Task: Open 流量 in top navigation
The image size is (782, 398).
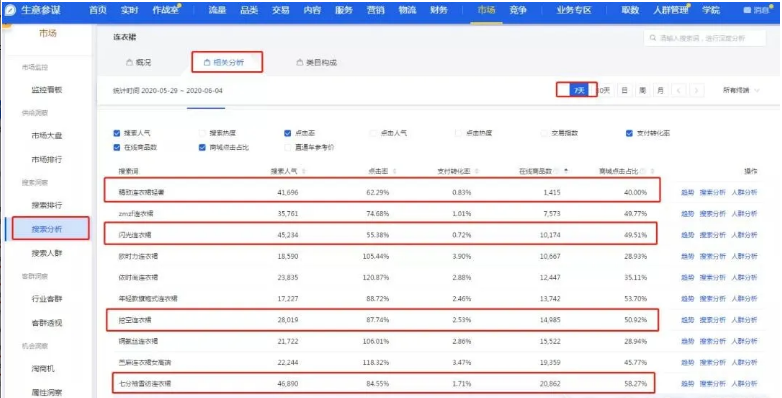Action: pos(217,10)
